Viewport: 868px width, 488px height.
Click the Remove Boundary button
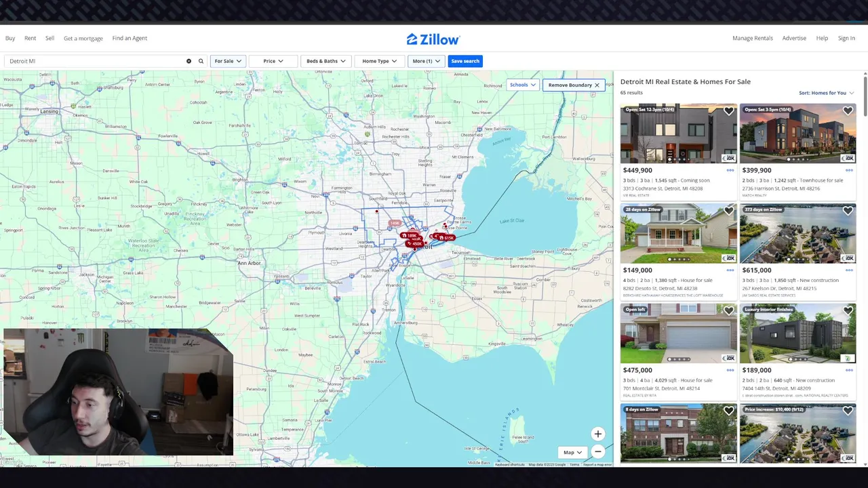pos(574,85)
